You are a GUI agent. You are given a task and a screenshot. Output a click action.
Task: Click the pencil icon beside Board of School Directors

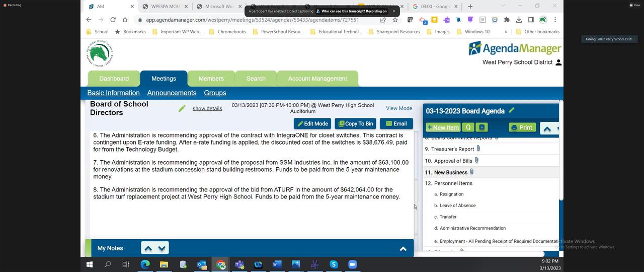pyautogui.click(x=182, y=108)
